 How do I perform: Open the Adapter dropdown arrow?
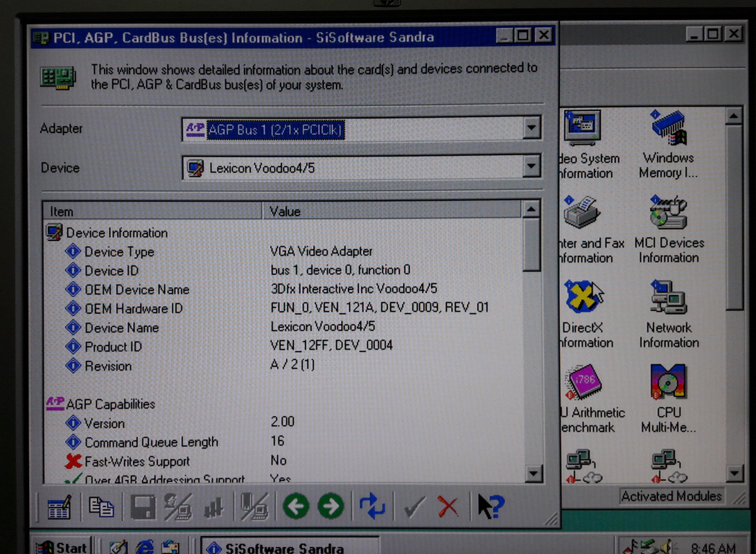(x=531, y=128)
